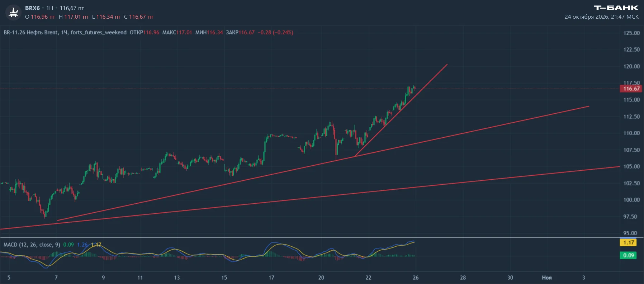Click the 120.00 price axis label

[x=631, y=66]
